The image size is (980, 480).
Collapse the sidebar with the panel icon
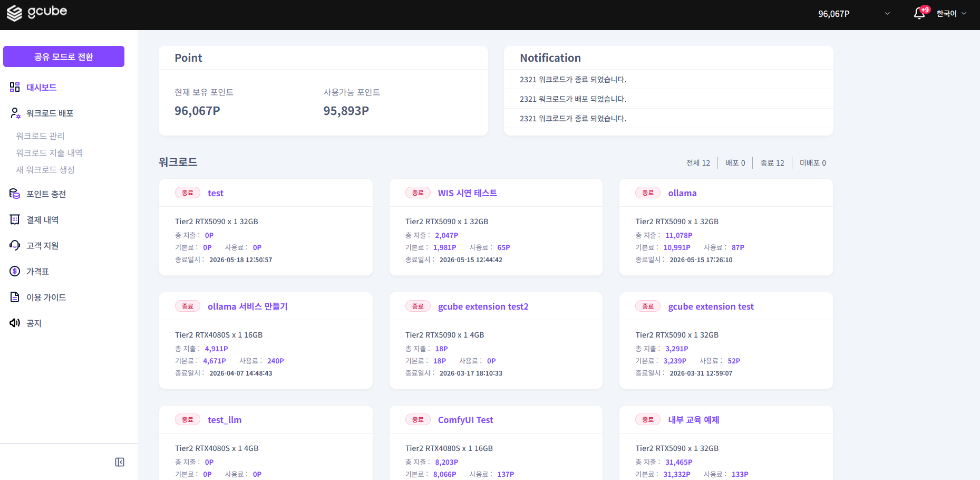120,462
